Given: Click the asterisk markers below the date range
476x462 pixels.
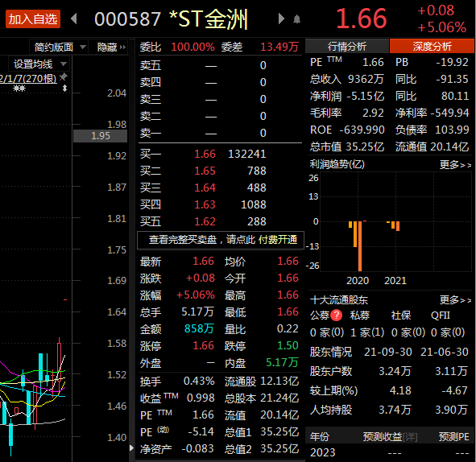Looking at the screenshot, I should point(19,89).
